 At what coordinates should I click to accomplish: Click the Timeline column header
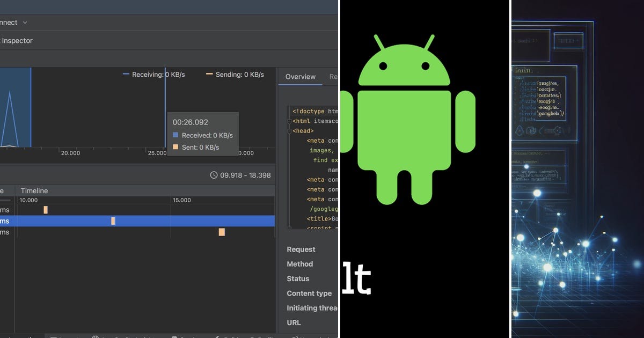[x=34, y=190]
